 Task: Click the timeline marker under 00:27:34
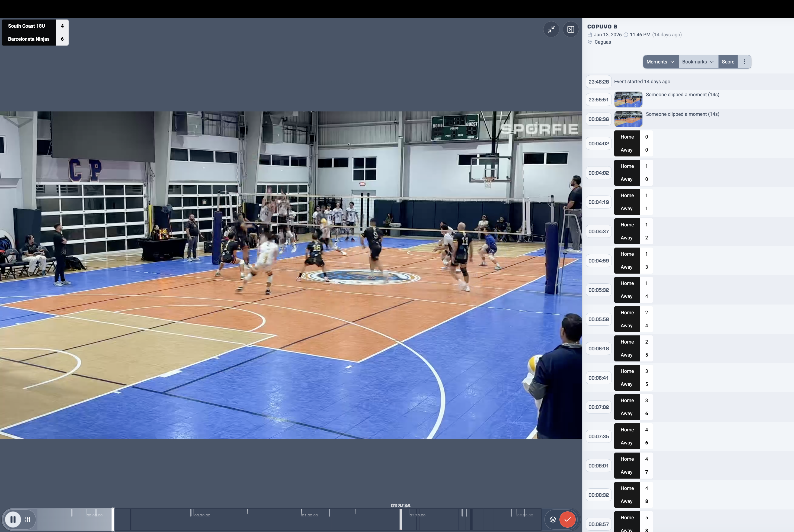click(x=401, y=519)
